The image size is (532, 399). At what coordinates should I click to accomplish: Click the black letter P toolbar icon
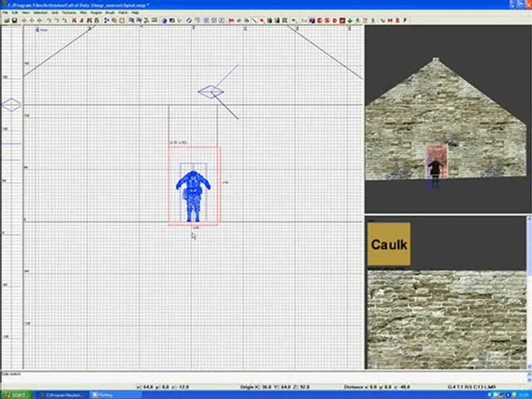point(405,21)
